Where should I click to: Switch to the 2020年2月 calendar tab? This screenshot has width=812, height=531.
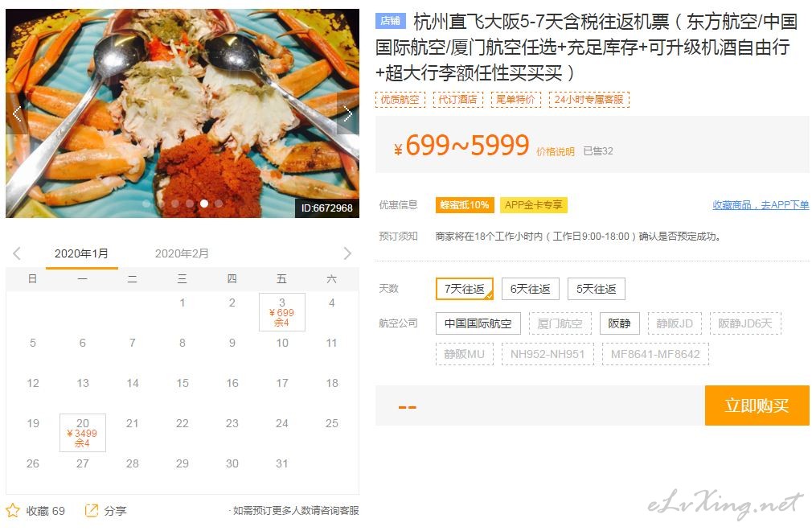[x=182, y=253]
